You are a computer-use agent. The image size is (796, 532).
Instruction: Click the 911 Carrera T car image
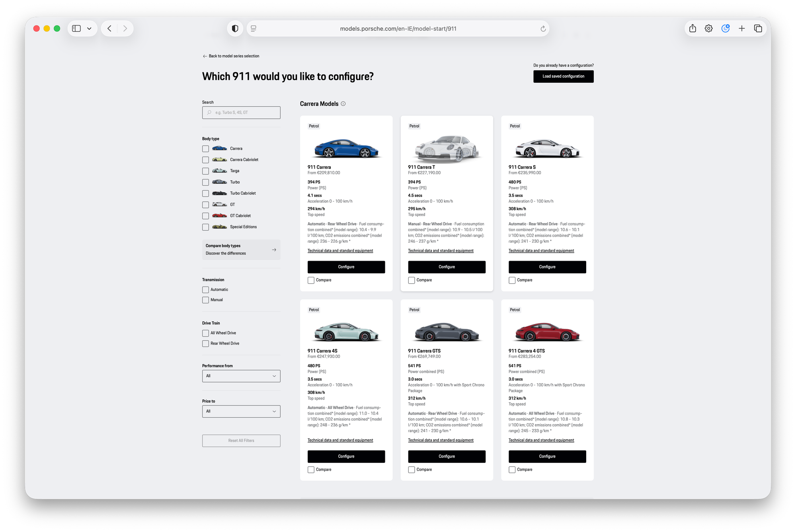pyautogui.click(x=447, y=148)
